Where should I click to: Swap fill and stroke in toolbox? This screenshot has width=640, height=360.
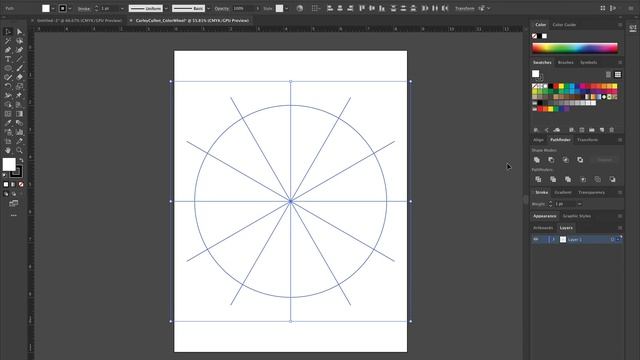click(21, 160)
